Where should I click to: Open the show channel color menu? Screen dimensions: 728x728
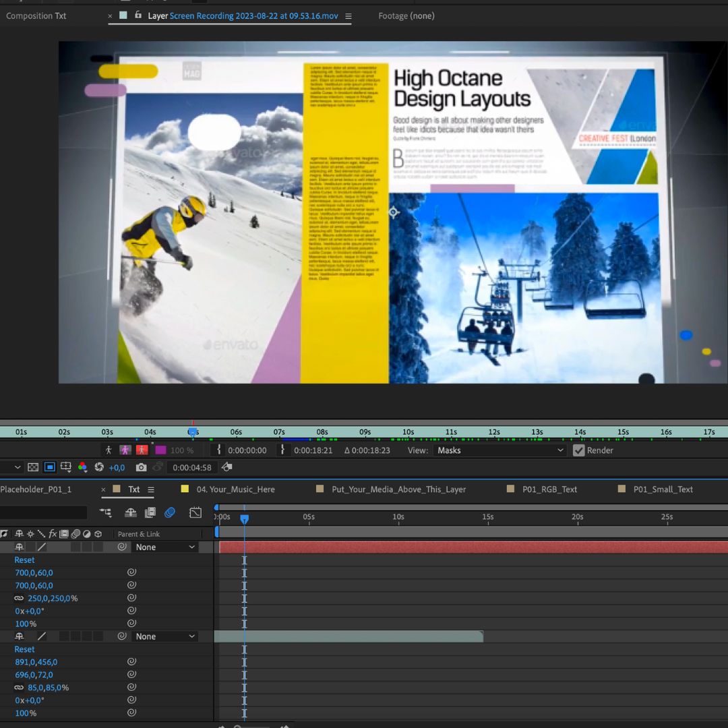coord(82,467)
